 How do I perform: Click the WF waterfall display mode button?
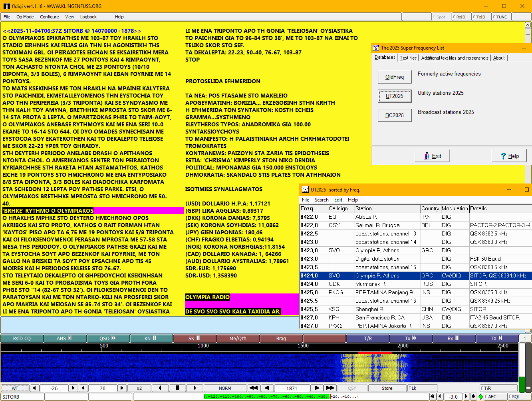15,388
